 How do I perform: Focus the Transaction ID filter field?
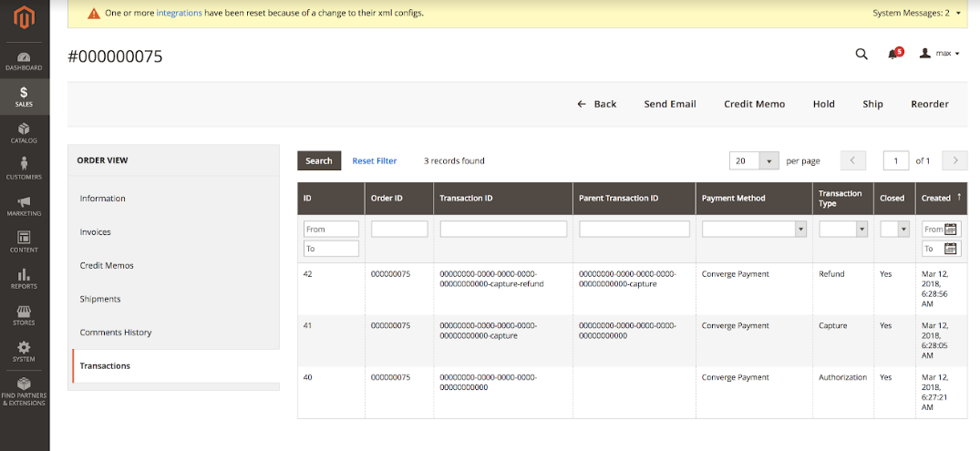coord(503,230)
